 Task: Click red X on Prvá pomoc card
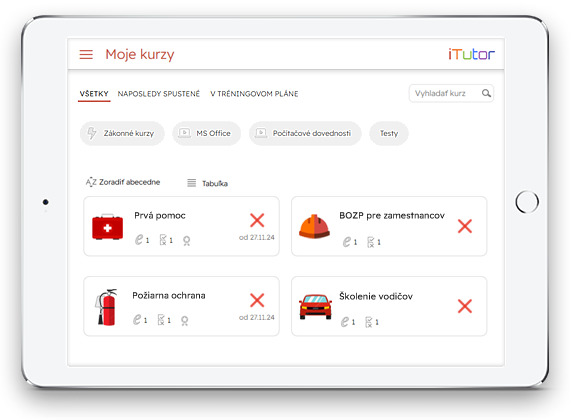click(257, 220)
